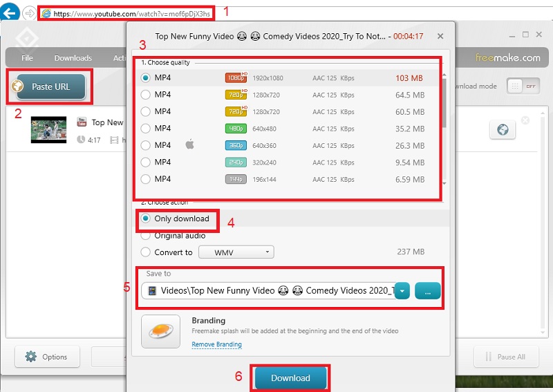Click the 1080p HD quality badge

tap(236, 77)
